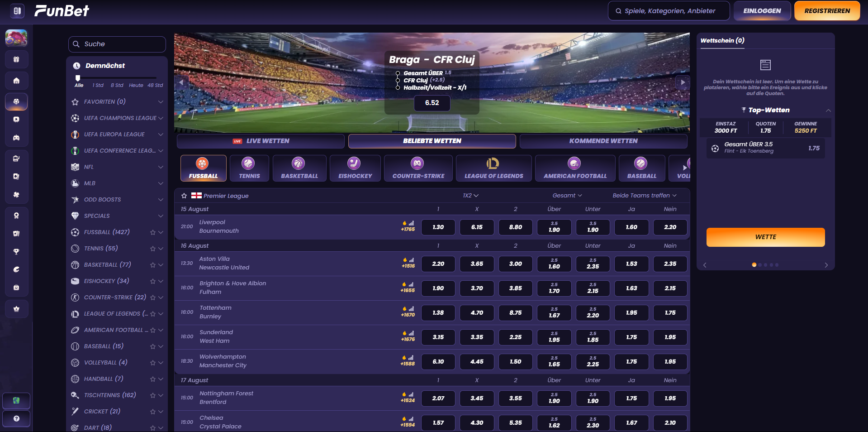Click the question mark help icon
Screen dimensions: 868x432
point(16,419)
